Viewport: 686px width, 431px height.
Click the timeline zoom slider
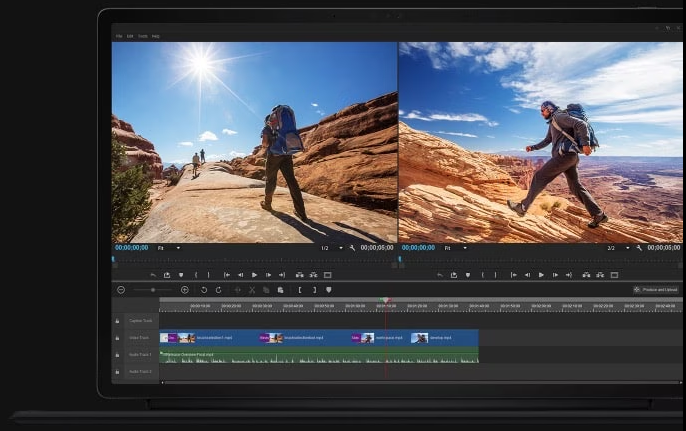point(152,290)
